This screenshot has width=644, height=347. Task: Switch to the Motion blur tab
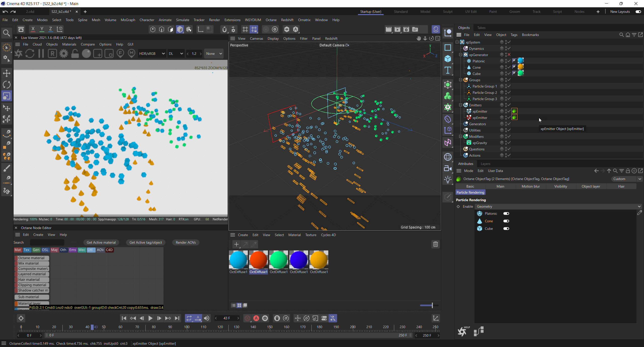coord(531,186)
